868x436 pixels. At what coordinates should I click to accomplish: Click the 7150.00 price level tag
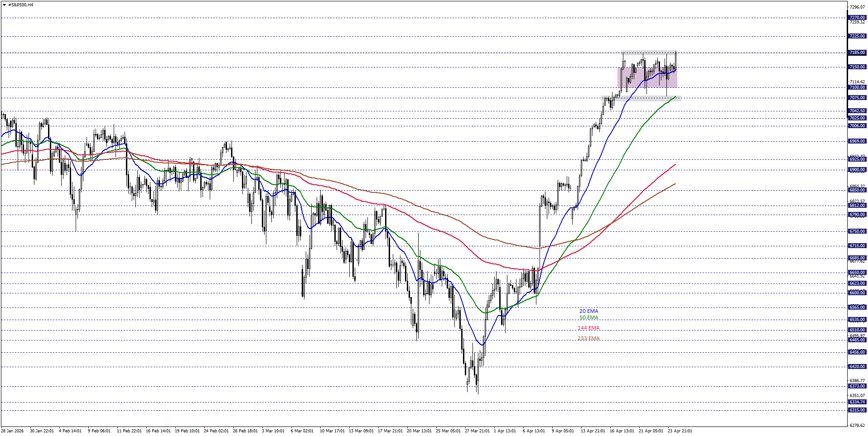coord(858,67)
